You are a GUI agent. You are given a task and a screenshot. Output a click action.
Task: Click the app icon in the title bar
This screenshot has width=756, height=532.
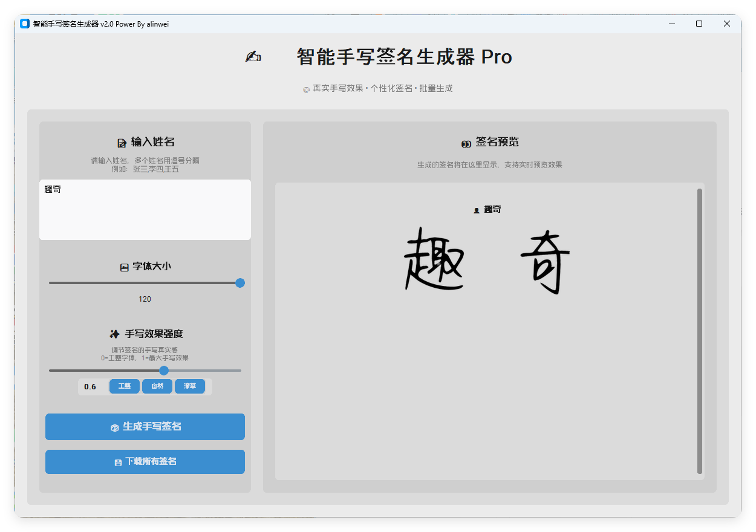click(x=24, y=24)
